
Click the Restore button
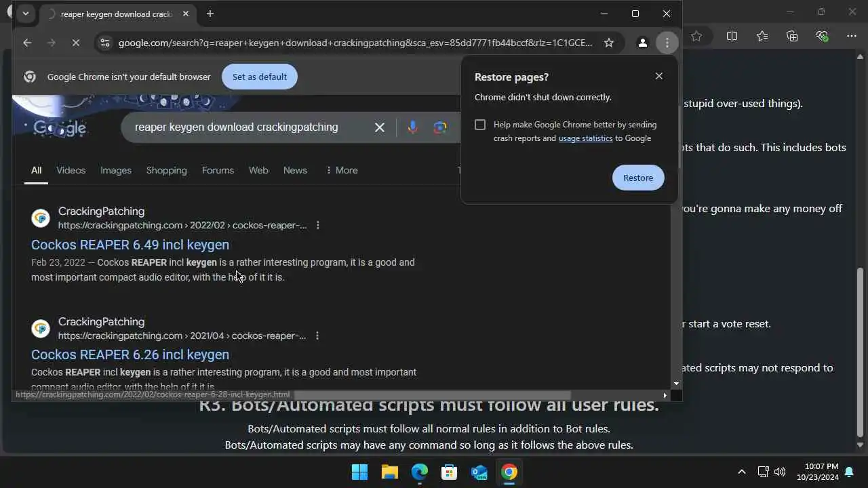coord(638,178)
